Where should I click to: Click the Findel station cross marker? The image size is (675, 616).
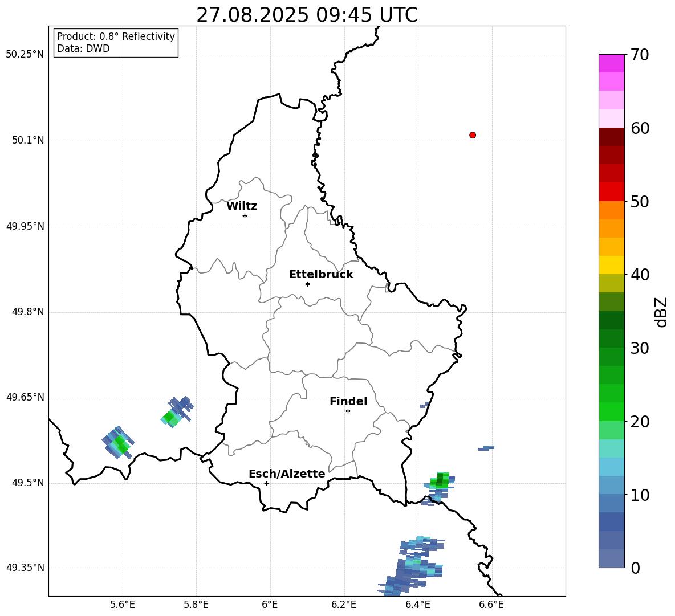pyautogui.click(x=348, y=411)
